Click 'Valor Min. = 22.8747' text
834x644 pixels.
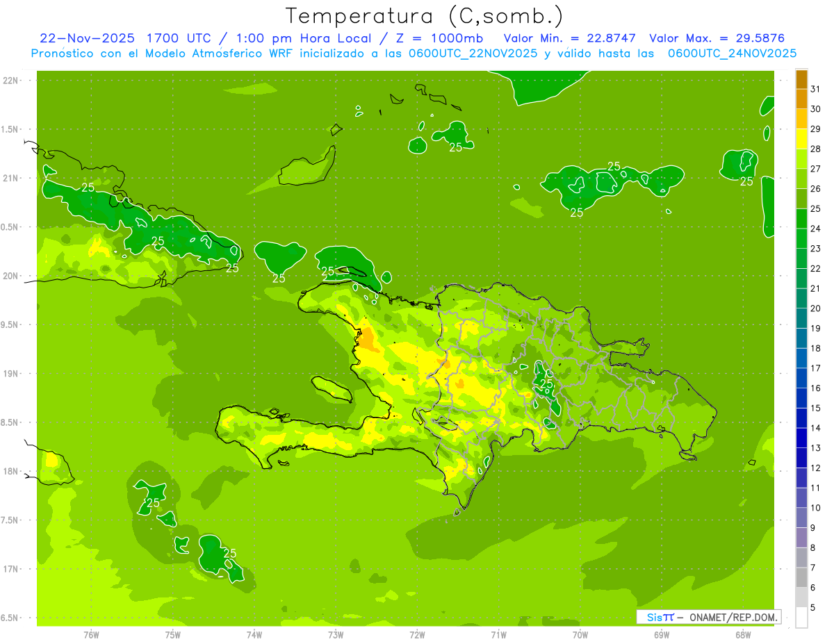pos(569,38)
